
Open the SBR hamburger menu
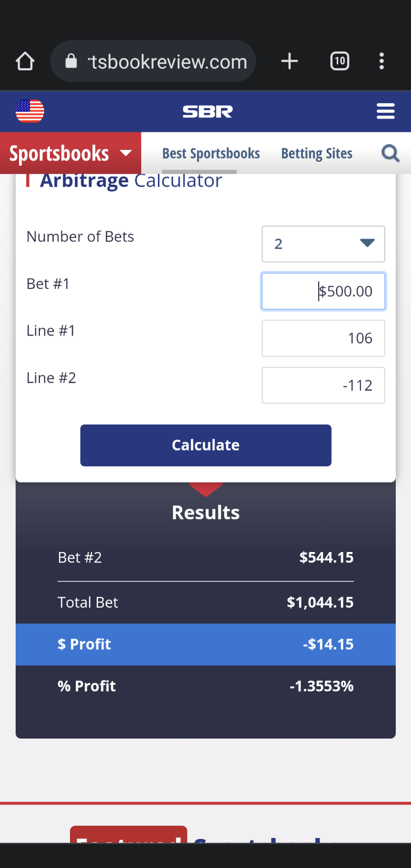386,111
